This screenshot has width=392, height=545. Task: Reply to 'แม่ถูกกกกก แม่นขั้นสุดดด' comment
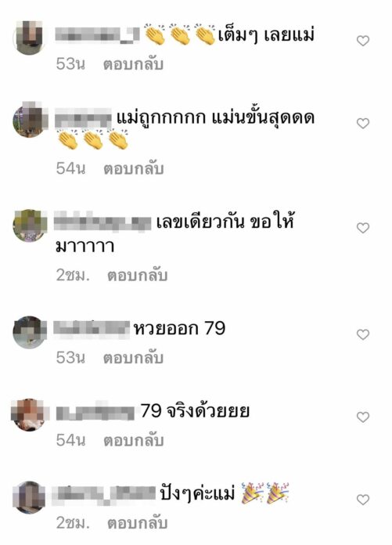(x=133, y=168)
